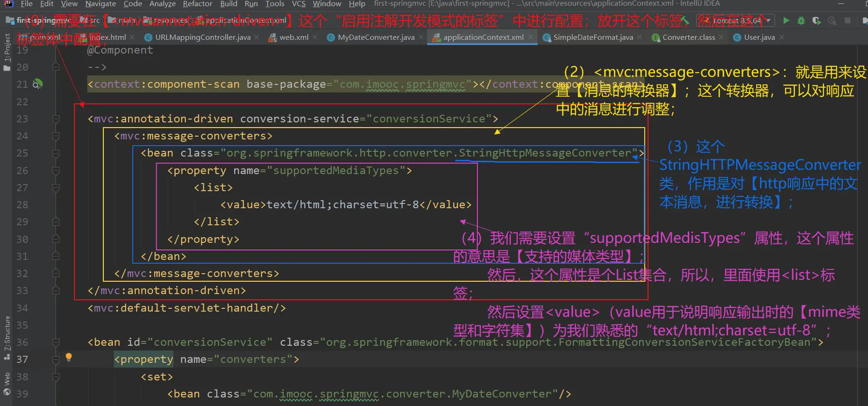Close the index.html tab

coord(132,37)
